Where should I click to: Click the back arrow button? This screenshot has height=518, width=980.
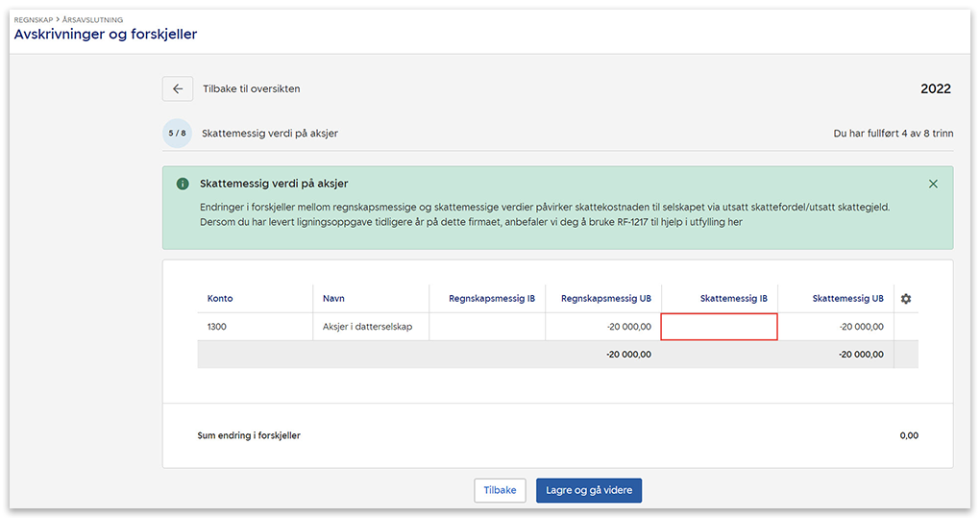177,88
